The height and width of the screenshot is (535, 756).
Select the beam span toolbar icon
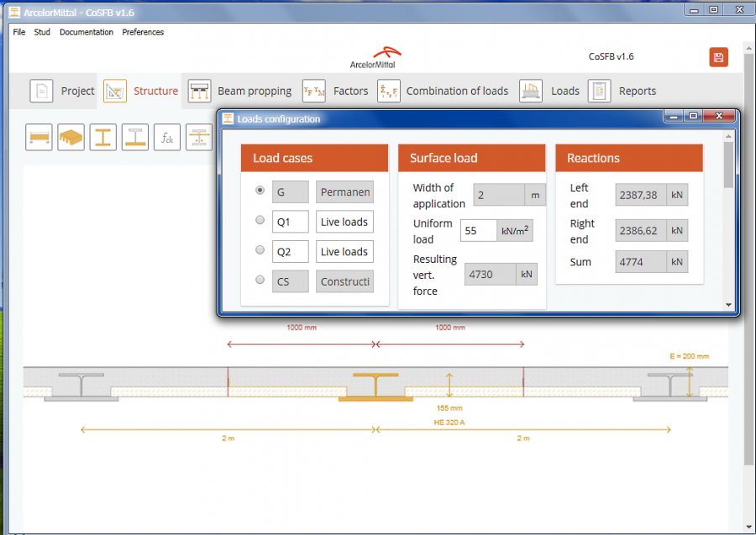click(39, 138)
